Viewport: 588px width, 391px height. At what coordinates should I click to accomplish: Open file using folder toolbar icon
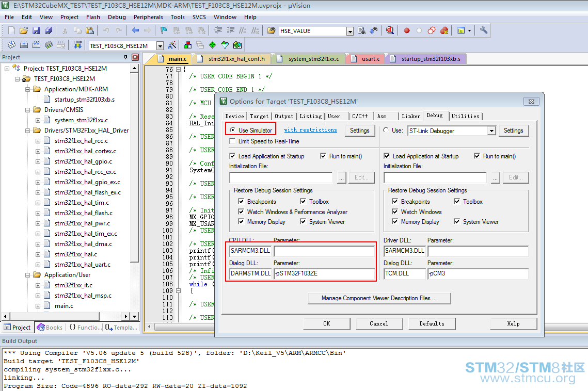pos(24,31)
